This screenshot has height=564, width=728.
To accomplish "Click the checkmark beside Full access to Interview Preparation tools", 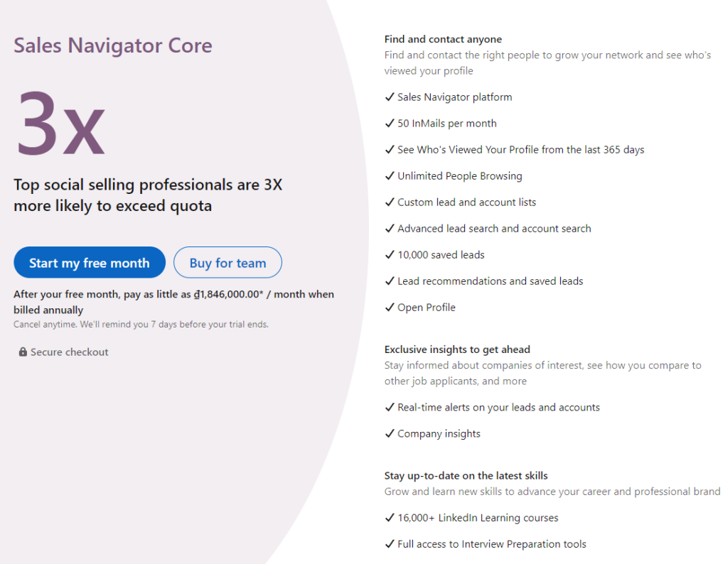I will [390, 544].
